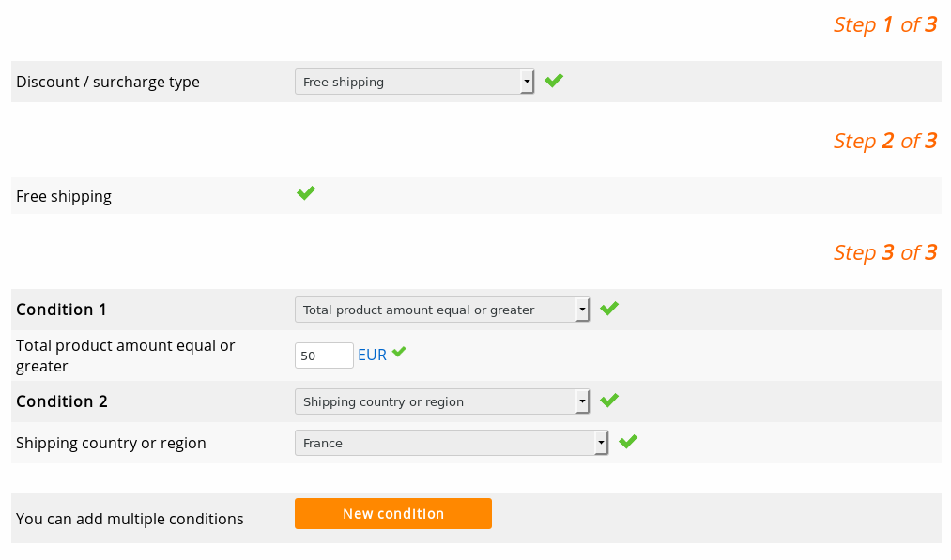This screenshot has height=560, width=951.
Task: Click the green checkmark beside Free shipping type
Action: (x=553, y=81)
